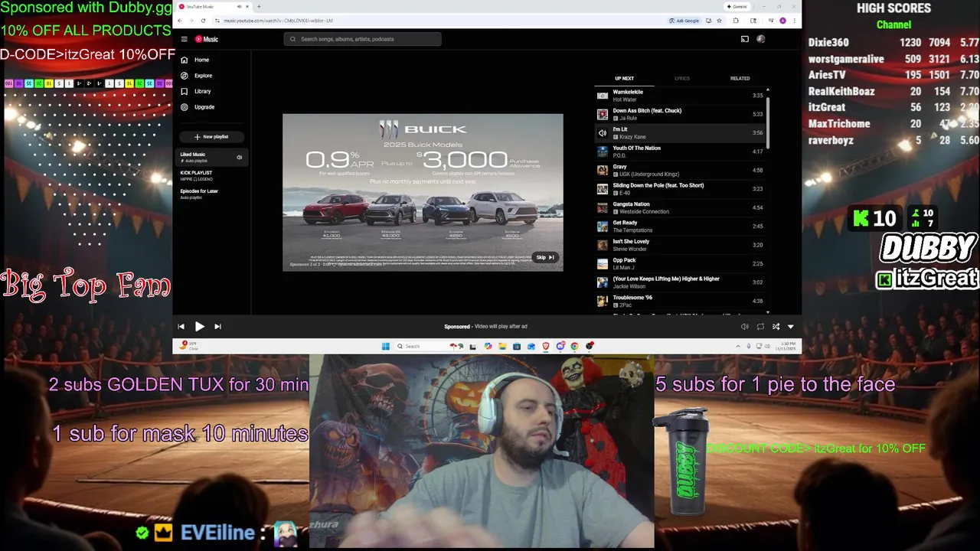
Task: Open a new browser tab
Action: click(259, 6)
